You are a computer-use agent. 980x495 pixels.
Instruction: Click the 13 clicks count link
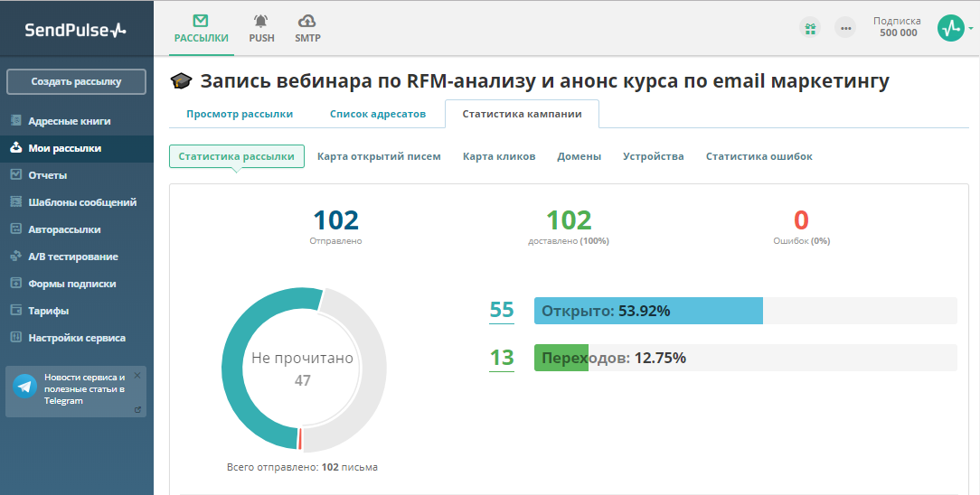[502, 358]
